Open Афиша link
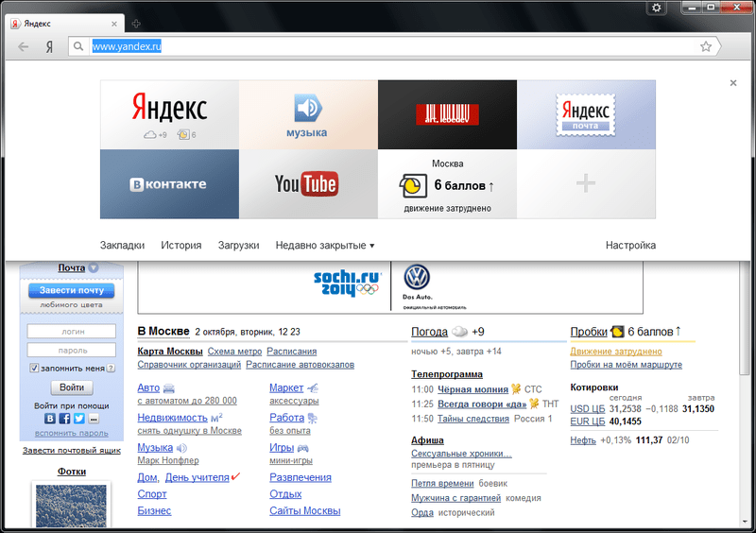 pyautogui.click(x=427, y=440)
